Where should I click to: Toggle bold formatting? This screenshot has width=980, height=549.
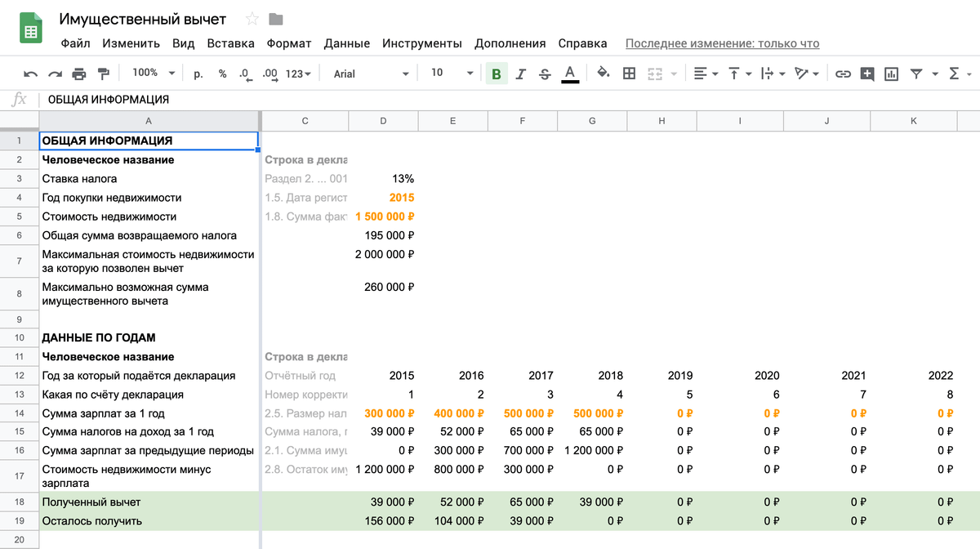pyautogui.click(x=496, y=74)
